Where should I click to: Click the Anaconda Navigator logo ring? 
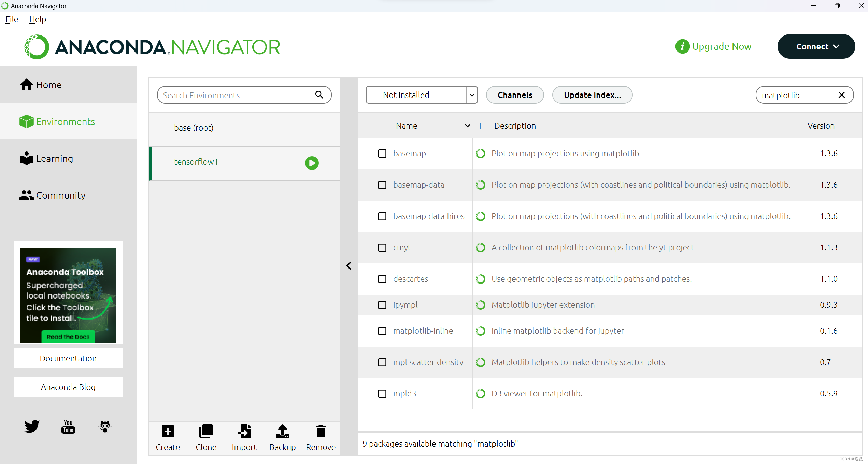tap(37, 47)
